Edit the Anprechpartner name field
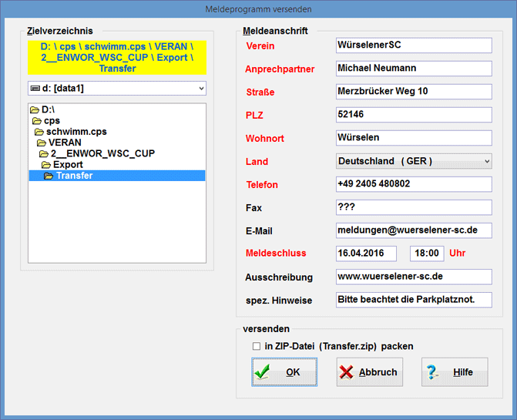The image size is (517, 420). tap(414, 69)
